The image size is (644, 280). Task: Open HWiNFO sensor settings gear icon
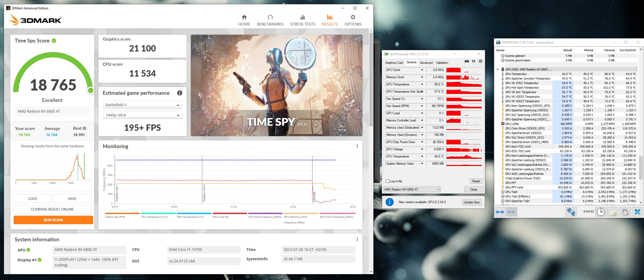(x=625, y=212)
